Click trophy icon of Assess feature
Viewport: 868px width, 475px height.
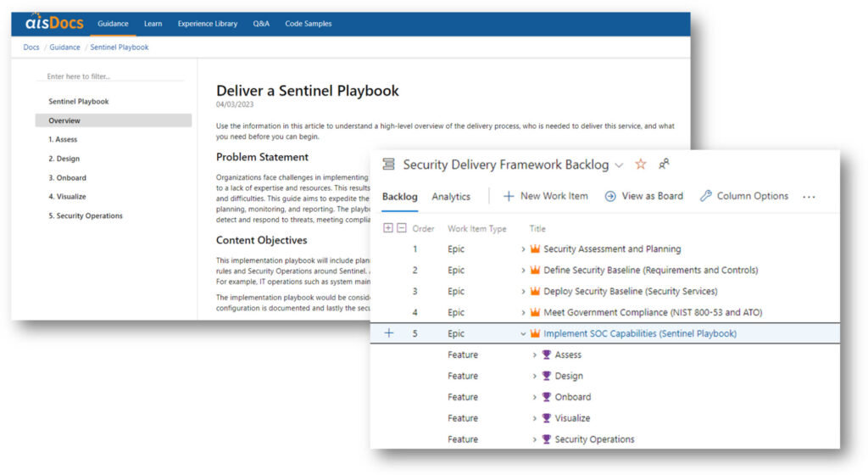coord(547,355)
